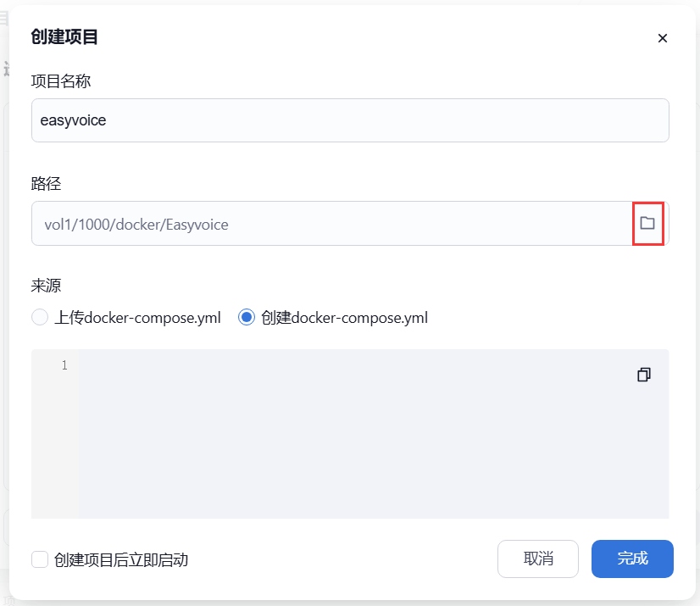Select 创建docker-compose.yml option
The image size is (700, 606).
point(246,317)
